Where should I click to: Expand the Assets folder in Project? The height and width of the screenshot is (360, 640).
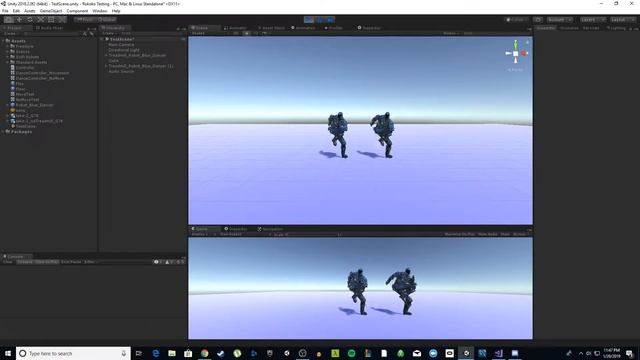pyautogui.click(x=3, y=41)
